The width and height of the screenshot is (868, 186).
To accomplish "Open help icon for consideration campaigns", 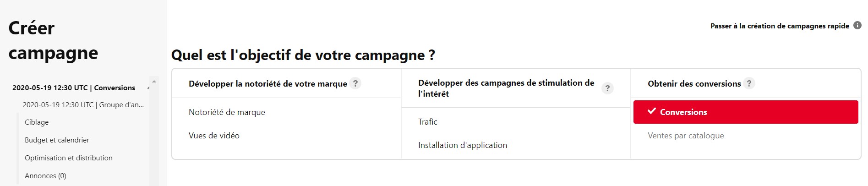I will click(x=607, y=88).
